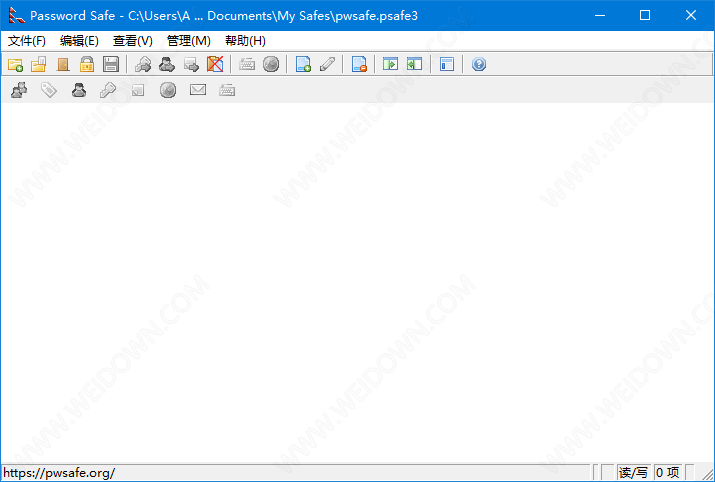Screen dimensions: 715x482
Task: Click the Open database folder icon
Action: 39,64
